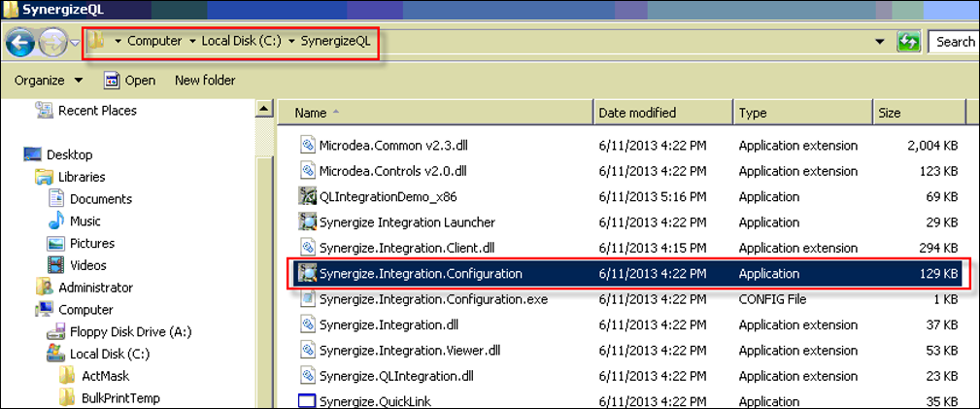
Task: Click the SynergizeQL title bar folder icon
Action: click(10, 9)
